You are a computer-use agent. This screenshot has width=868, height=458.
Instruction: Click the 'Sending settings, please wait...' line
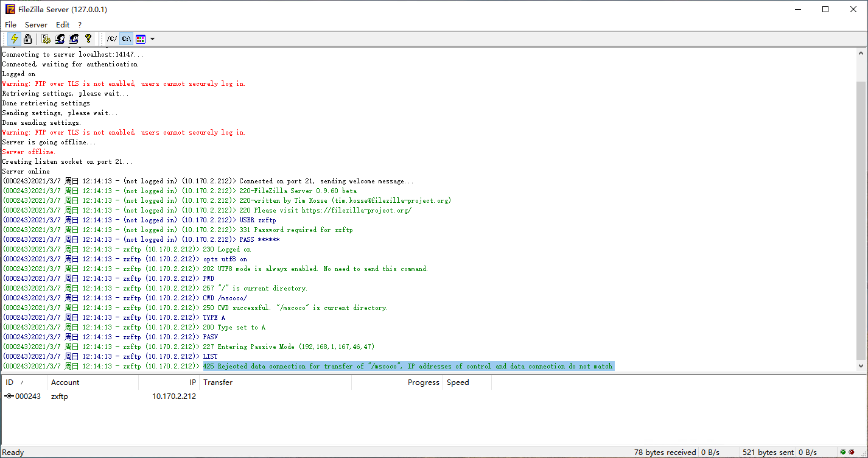(x=60, y=113)
